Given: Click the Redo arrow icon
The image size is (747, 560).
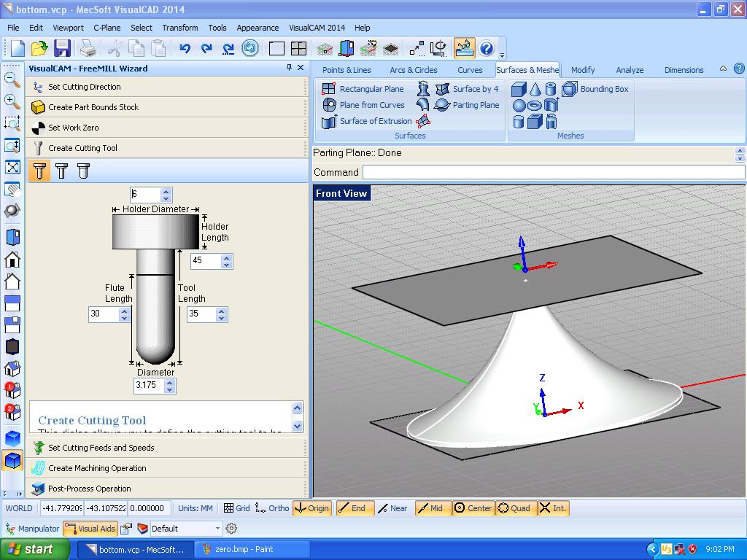Looking at the screenshot, I should coord(206,49).
